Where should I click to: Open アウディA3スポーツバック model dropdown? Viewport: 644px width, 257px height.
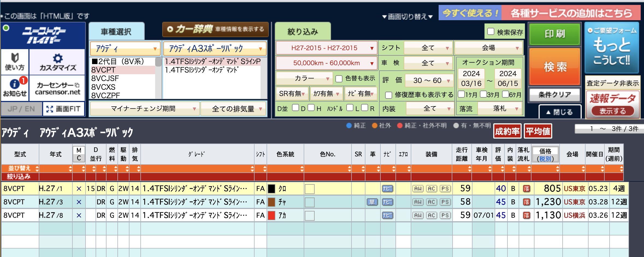pos(215,49)
